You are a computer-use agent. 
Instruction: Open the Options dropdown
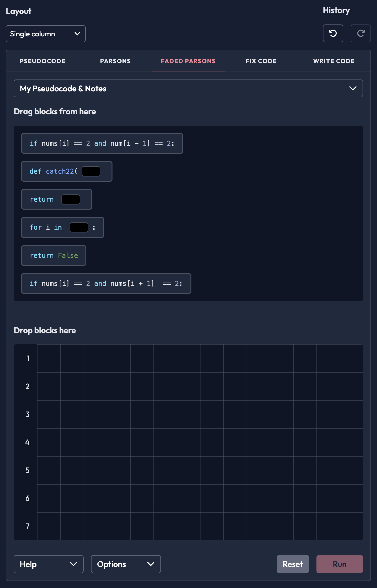tap(126, 564)
